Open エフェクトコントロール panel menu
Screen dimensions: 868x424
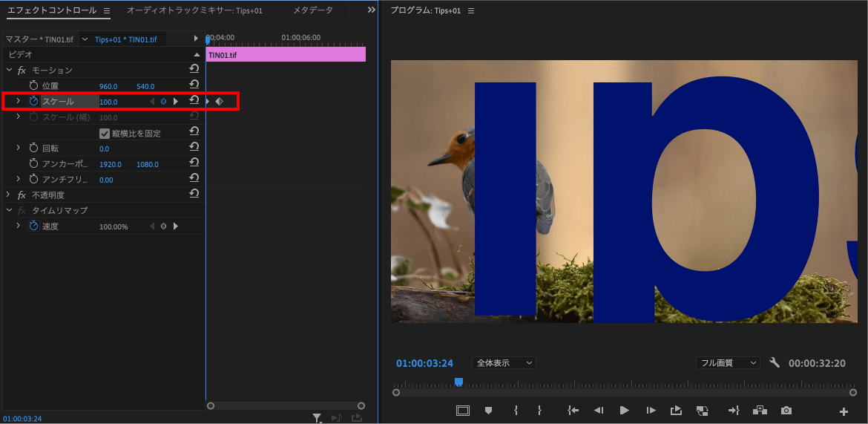click(x=107, y=10)
